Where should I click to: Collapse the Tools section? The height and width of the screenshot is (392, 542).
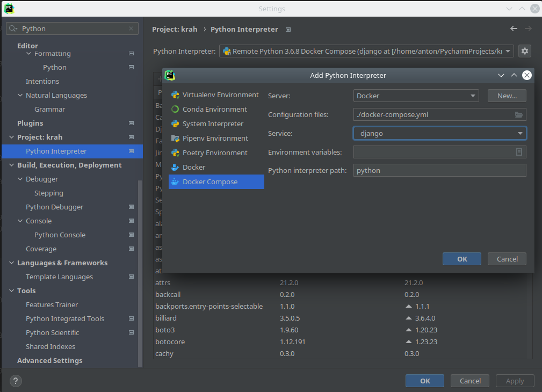tap(12, 291)
